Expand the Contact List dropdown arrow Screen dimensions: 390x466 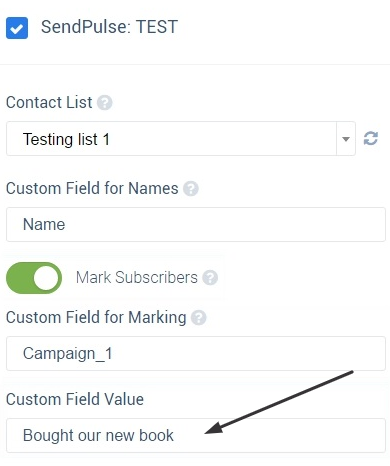pyautogui.click(x=346, y=139)
